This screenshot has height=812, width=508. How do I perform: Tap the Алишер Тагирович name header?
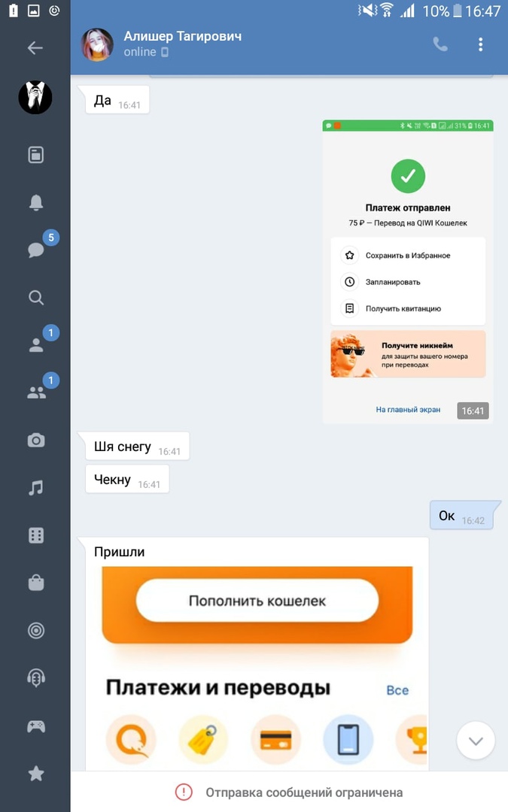point(182,36)
